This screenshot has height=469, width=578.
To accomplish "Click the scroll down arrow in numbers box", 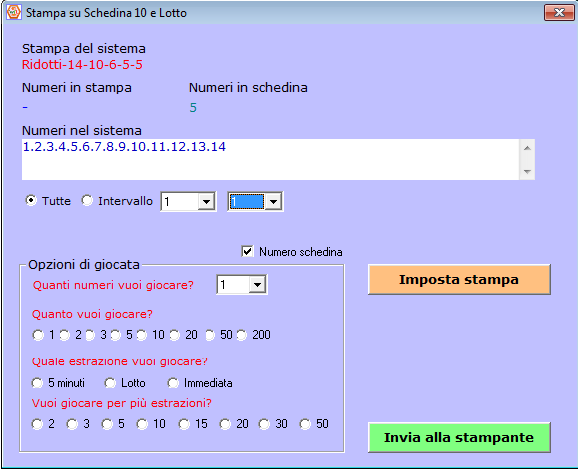I will (x=527, y=171).
